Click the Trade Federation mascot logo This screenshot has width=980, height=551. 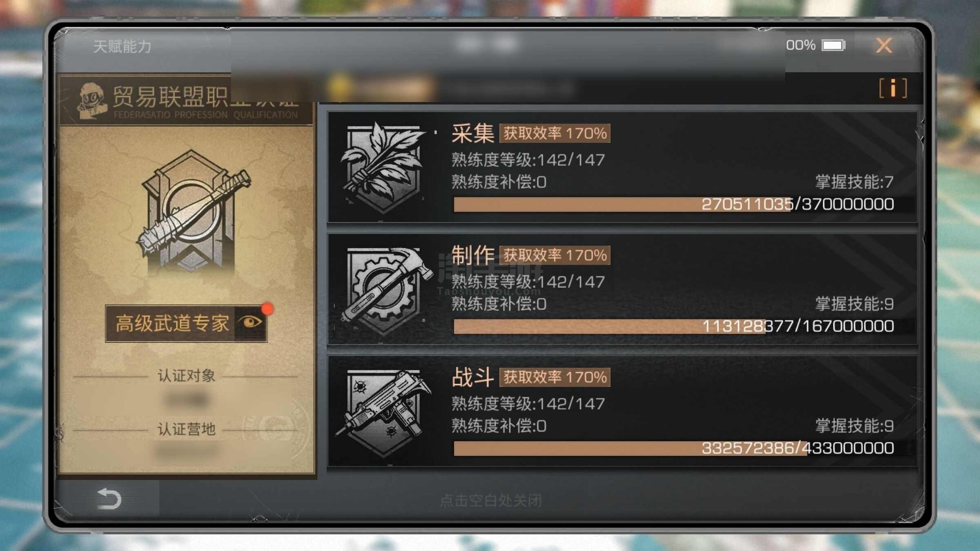tap(91, 100)
